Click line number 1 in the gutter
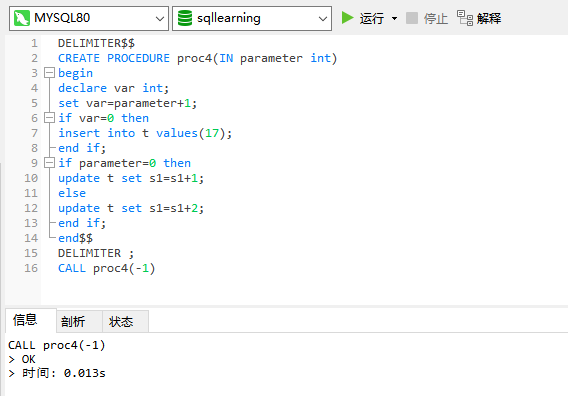Image resolution: width=568 pixels, height=396 pixels. [x=34, y=43]
